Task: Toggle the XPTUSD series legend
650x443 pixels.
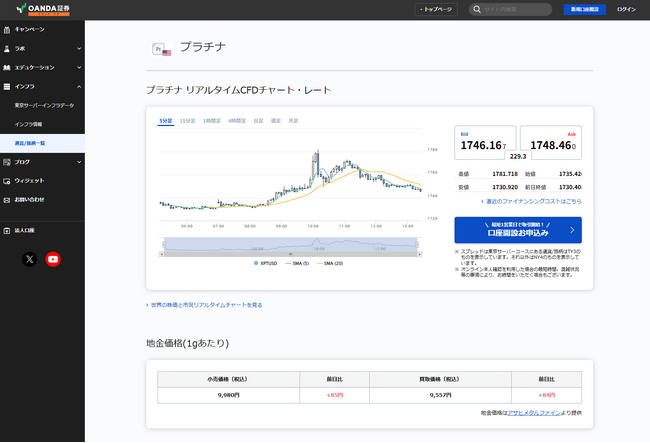Action: click(x=265, y=263)
